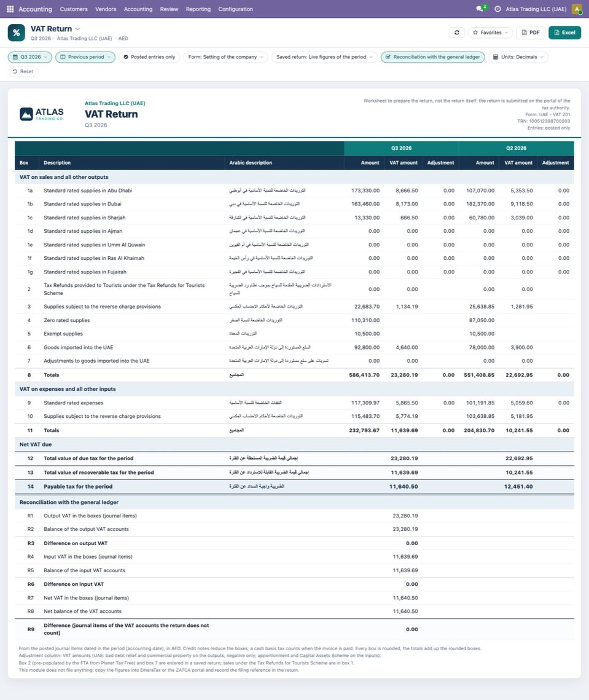Toggle Reconciliation with the general ledger
589x700 pixels.
tap(433, 57)
